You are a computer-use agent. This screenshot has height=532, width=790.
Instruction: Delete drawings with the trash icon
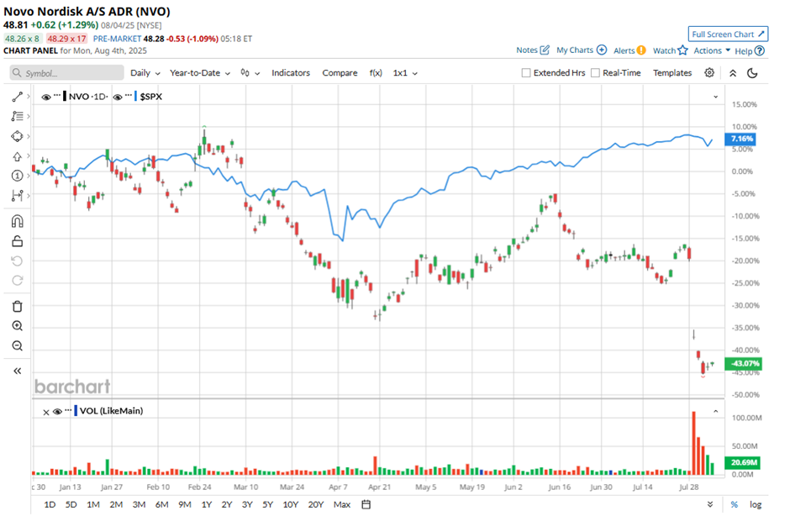point(17,306)
